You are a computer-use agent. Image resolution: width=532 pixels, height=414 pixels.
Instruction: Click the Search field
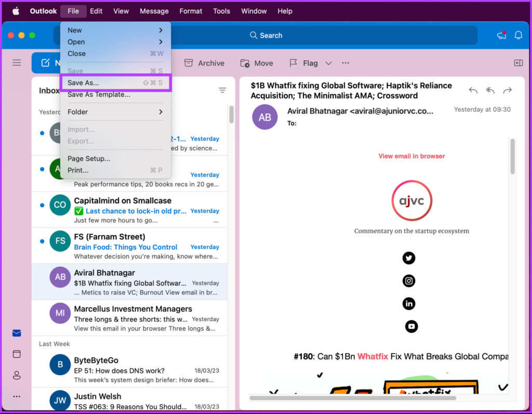point(265,35)
